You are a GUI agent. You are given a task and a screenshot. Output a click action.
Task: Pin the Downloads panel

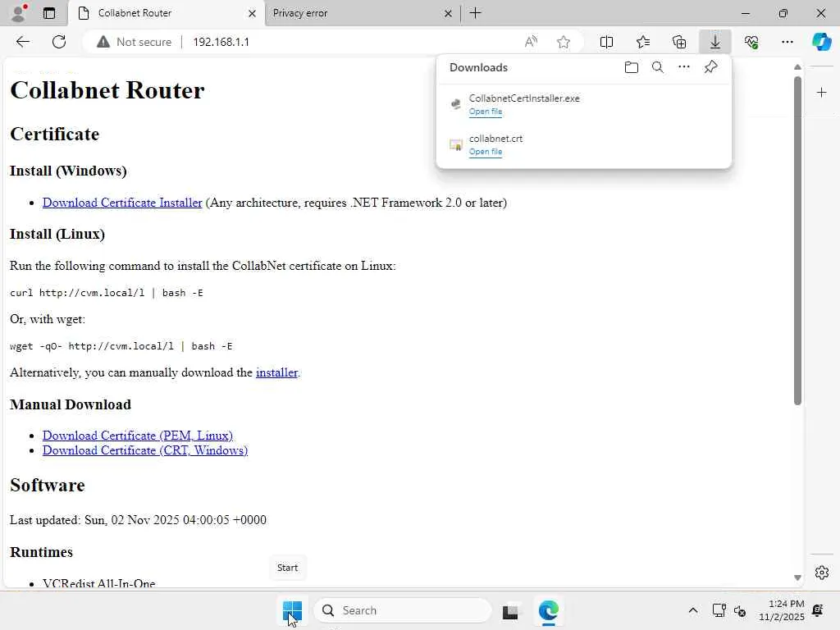pyautogui.click(x=711, y=67)
